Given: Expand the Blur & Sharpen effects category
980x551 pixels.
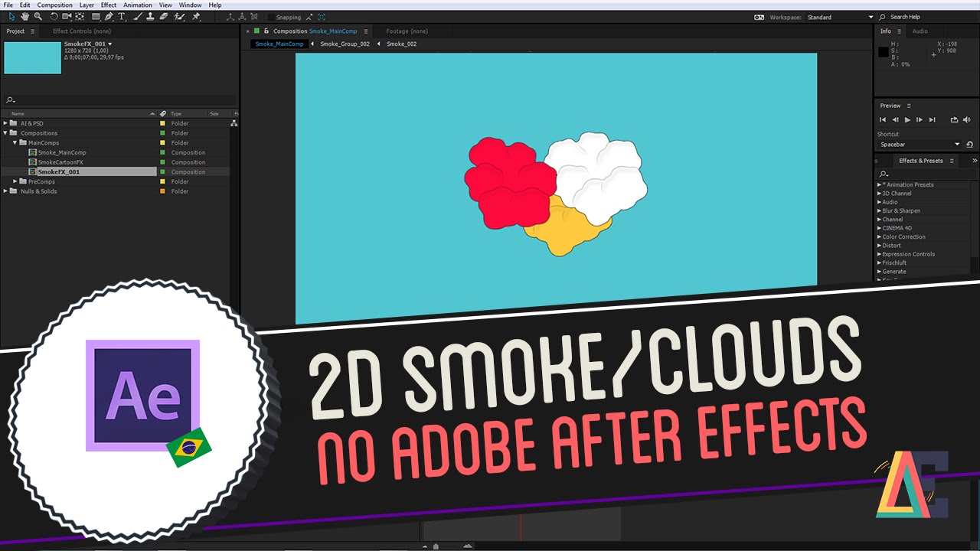Looking at the screenshot, I should pos(879,210).
